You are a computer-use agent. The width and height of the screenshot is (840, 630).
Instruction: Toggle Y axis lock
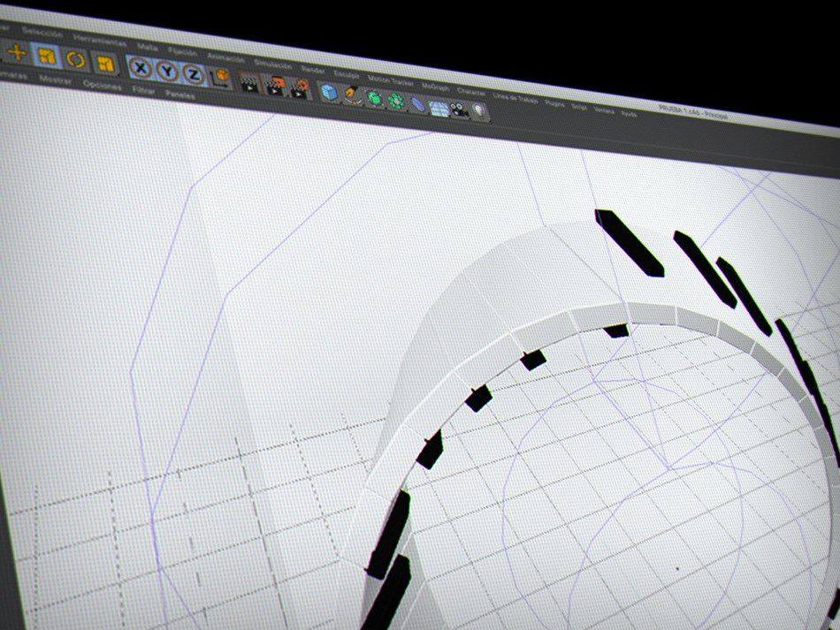pyautogui.click(x=168, y=72)
